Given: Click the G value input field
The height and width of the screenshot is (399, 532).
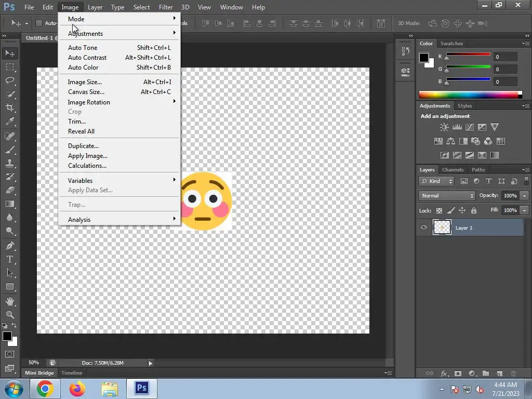Looking at the screenshot, I should point(505,69).
